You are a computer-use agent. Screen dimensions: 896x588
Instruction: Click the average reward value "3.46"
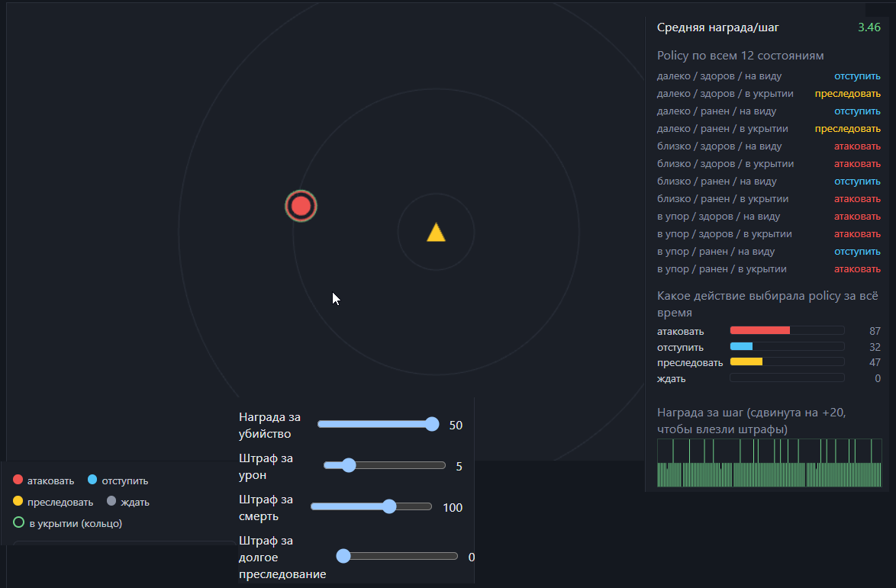point(869,27)
